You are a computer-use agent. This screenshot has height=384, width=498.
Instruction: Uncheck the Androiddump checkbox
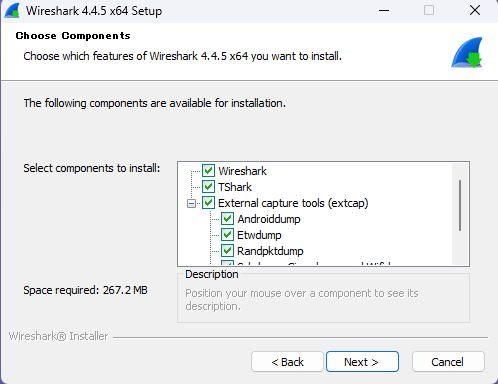tap(227, 219)
